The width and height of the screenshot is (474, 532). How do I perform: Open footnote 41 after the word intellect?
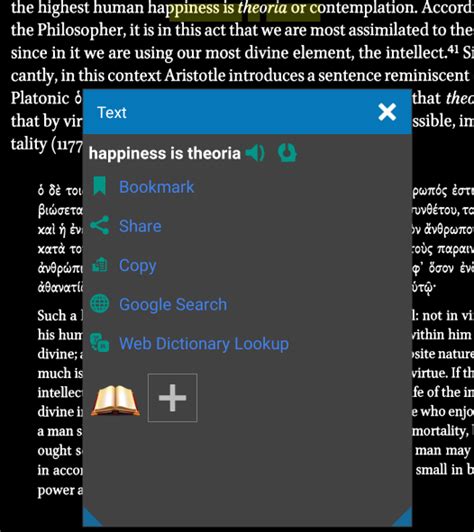pyautogui.click(x=454, y=50)
